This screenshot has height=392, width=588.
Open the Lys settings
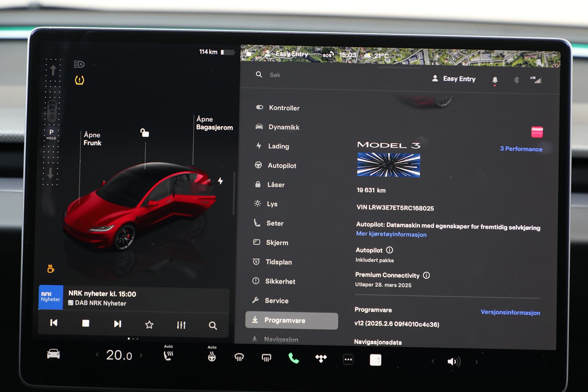tap(266, 204)
